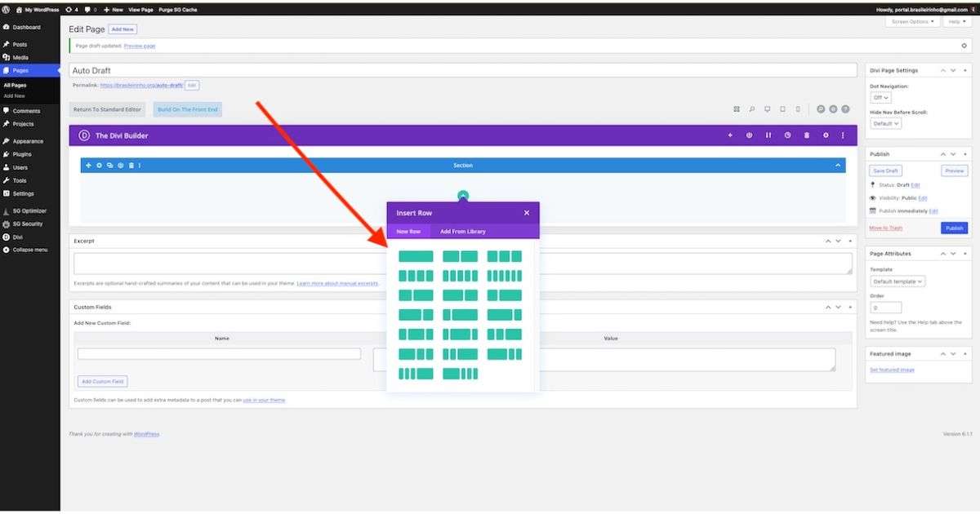Image resolution: width=980 pixels, height=514 pixels.
Task: Close the Insert Row dialog
Action: 527,213
